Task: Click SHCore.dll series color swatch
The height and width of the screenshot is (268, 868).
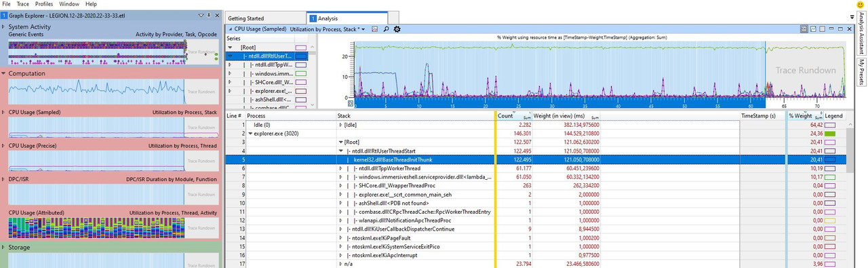Action: click(x=301, y=82)
